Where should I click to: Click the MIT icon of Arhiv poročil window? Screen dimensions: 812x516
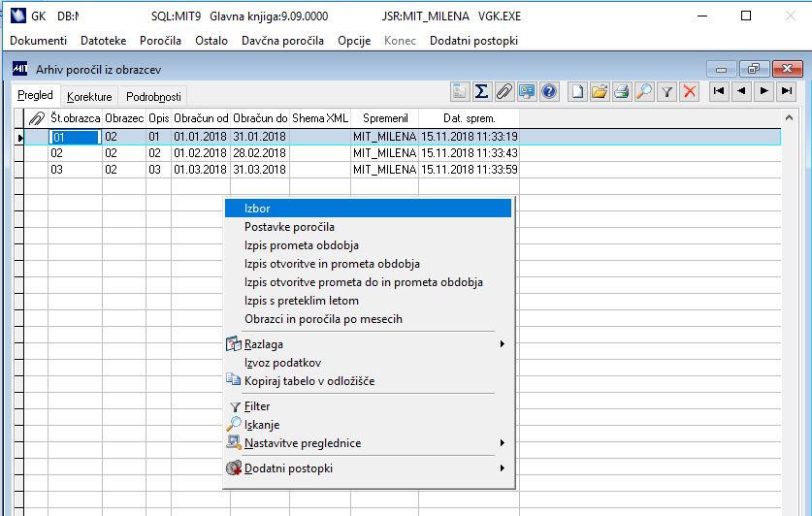(x=20, y=68)
